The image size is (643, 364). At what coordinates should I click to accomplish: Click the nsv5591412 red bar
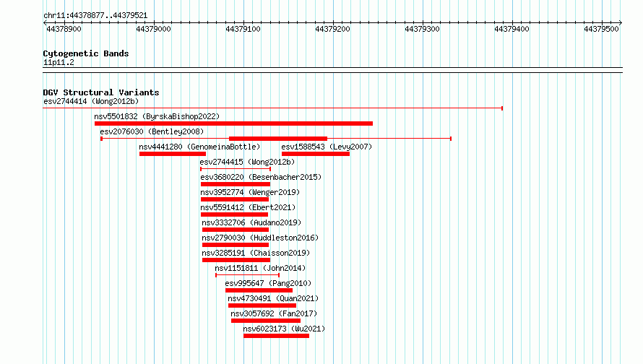234,214
